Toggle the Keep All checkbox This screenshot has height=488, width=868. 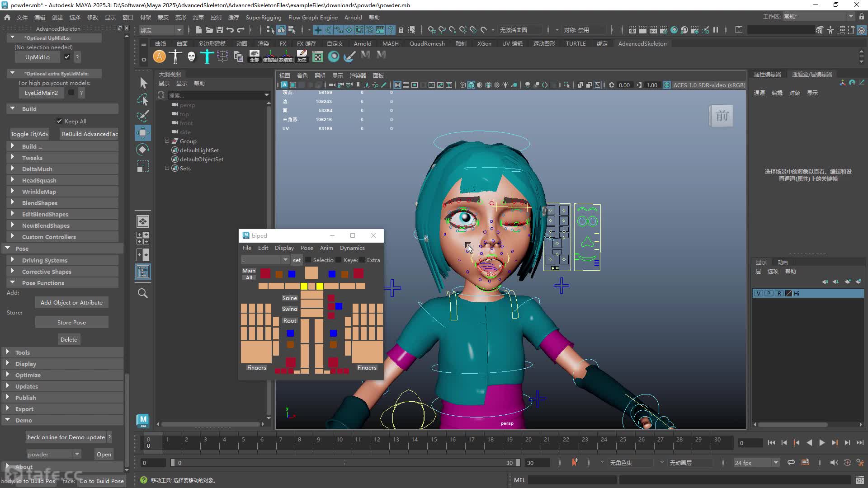point(59,121)
